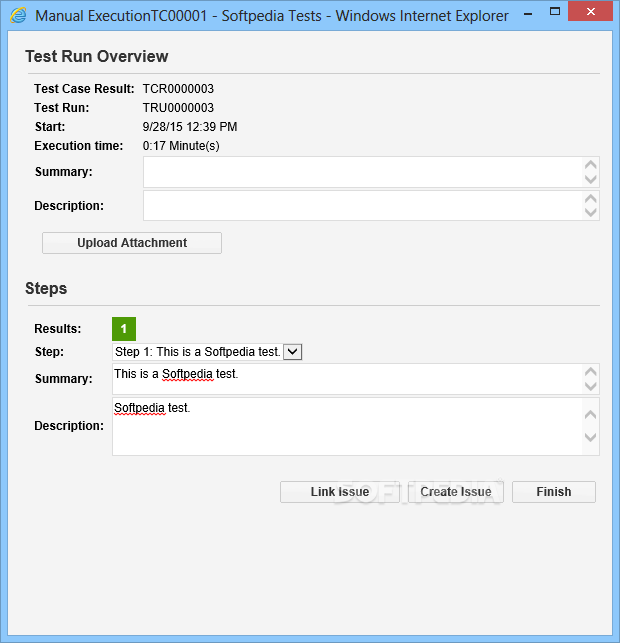The width and height of the screenshot is (620, 643).
Task: Click the start time 9/28/15 12:39 PM
Action: (190, 127)
